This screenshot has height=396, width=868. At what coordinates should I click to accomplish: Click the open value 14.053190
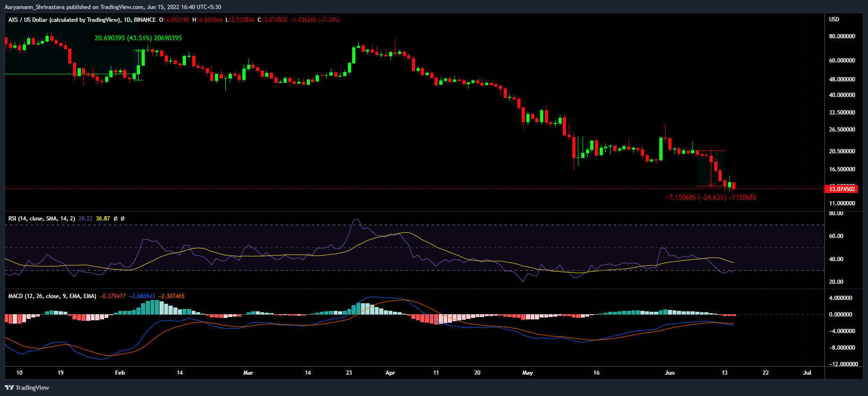pos(176,20)
